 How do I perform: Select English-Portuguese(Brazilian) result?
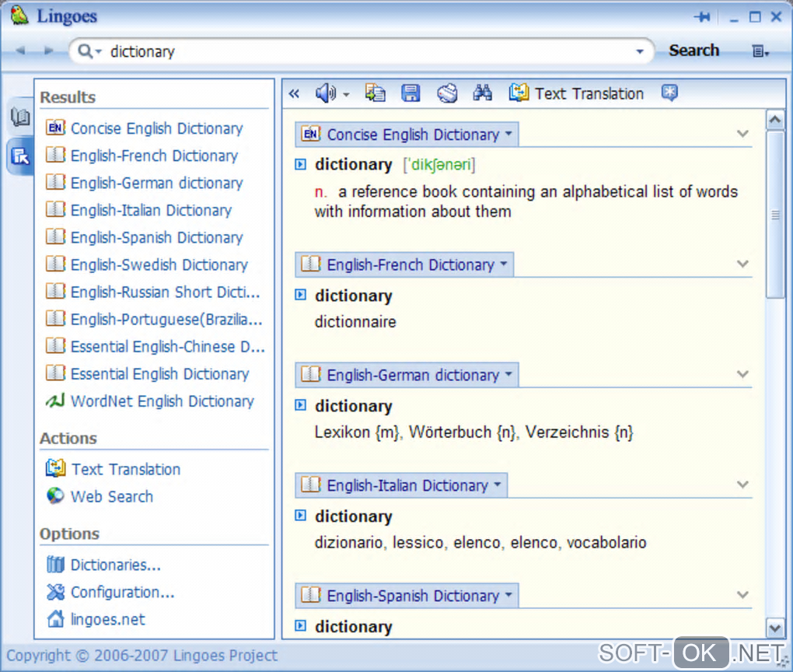click(154, 320)
